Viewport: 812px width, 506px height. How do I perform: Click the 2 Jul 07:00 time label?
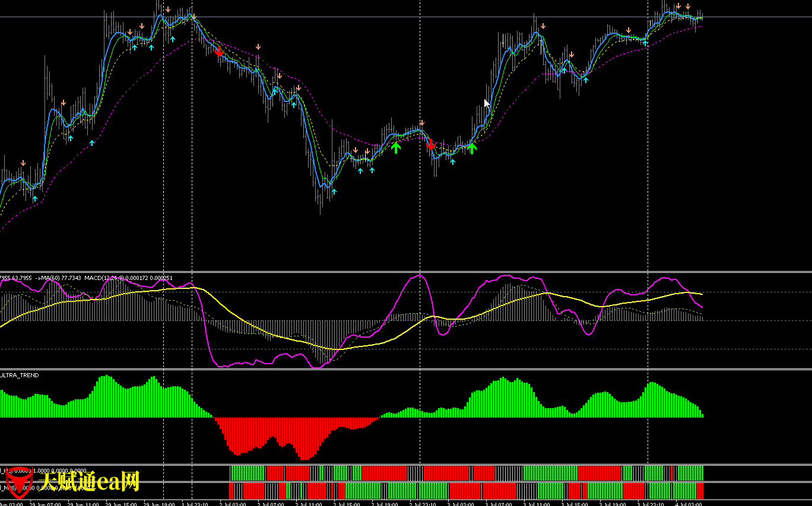(271, 504)
